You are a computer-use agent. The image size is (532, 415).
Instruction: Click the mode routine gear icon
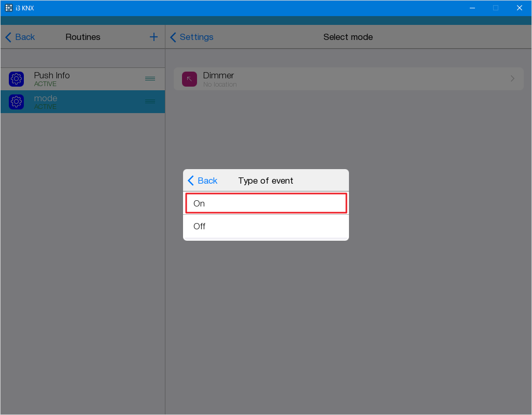tap(16, 102)
